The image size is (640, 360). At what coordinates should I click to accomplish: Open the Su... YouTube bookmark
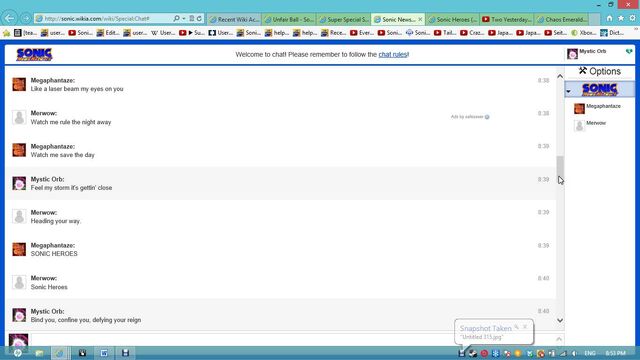192,33
